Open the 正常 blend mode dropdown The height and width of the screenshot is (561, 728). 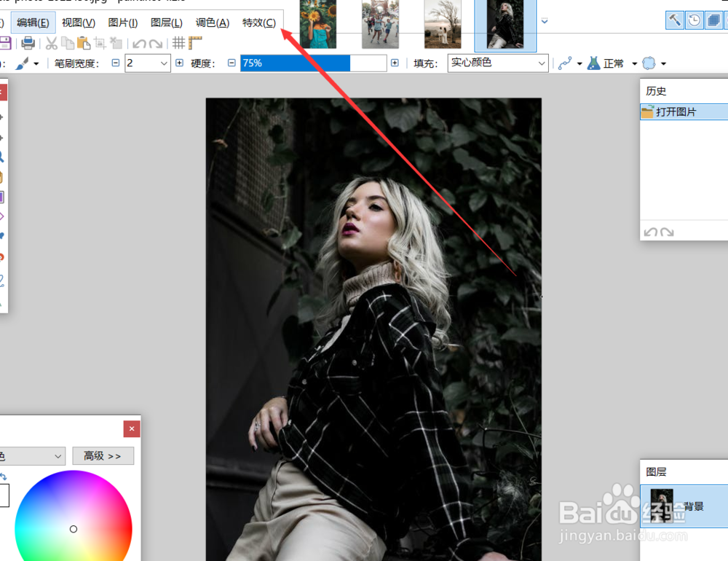coord(634,63)
